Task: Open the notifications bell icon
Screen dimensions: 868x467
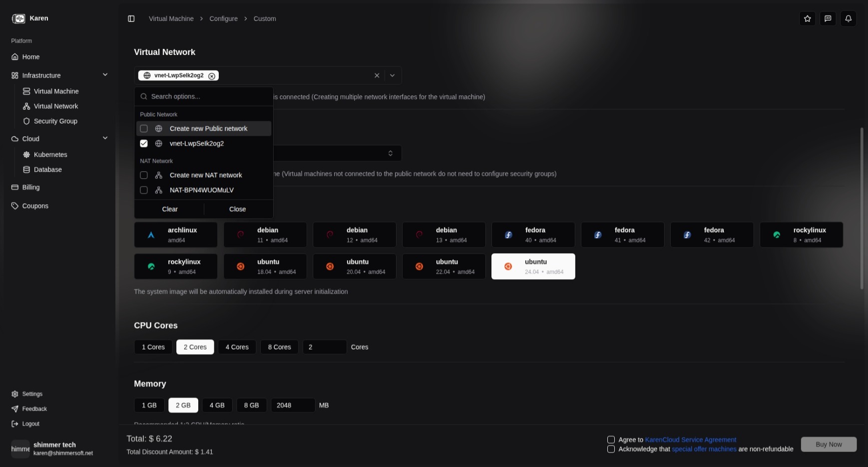Action: [x=848, y=18]
